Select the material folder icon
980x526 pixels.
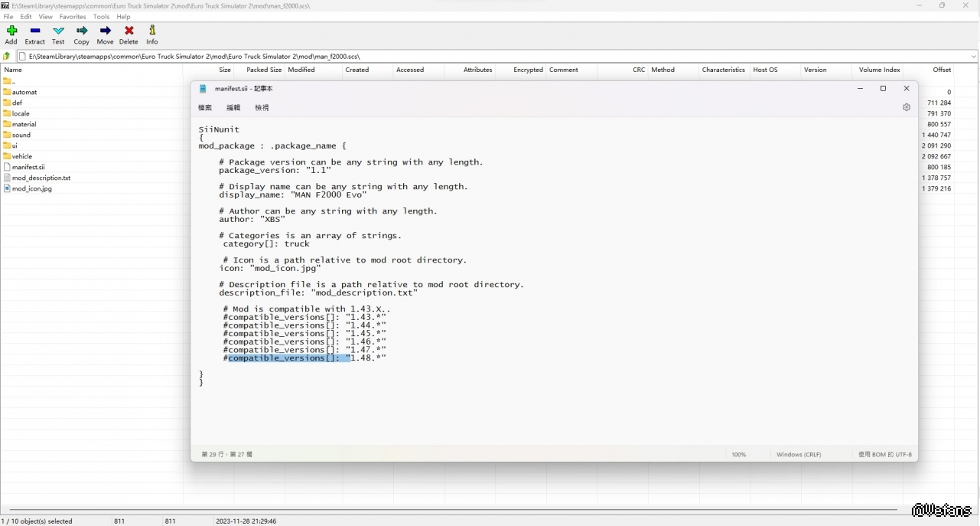click(7, 124)
